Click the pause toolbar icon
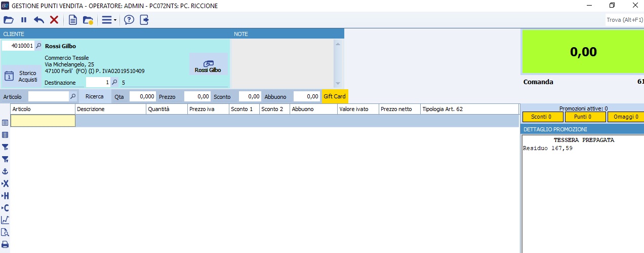The height and width of the screenshot is (253, 644). pos(24,20)
